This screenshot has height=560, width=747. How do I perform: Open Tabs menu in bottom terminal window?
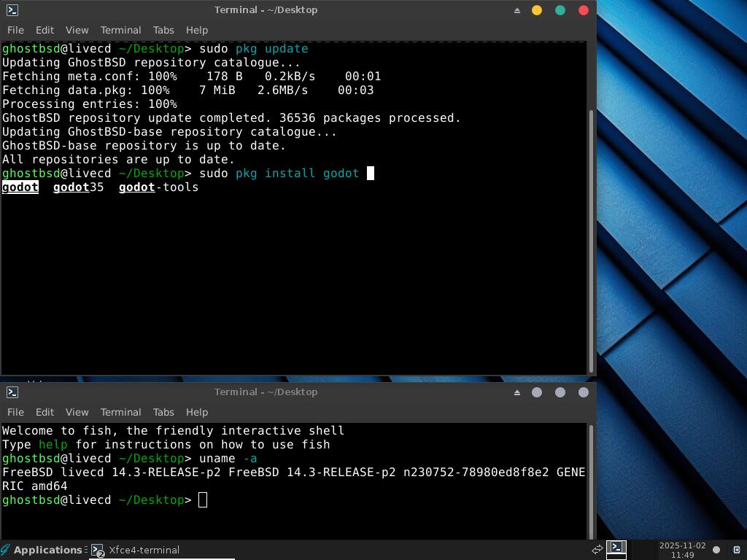tap(163, 412)
